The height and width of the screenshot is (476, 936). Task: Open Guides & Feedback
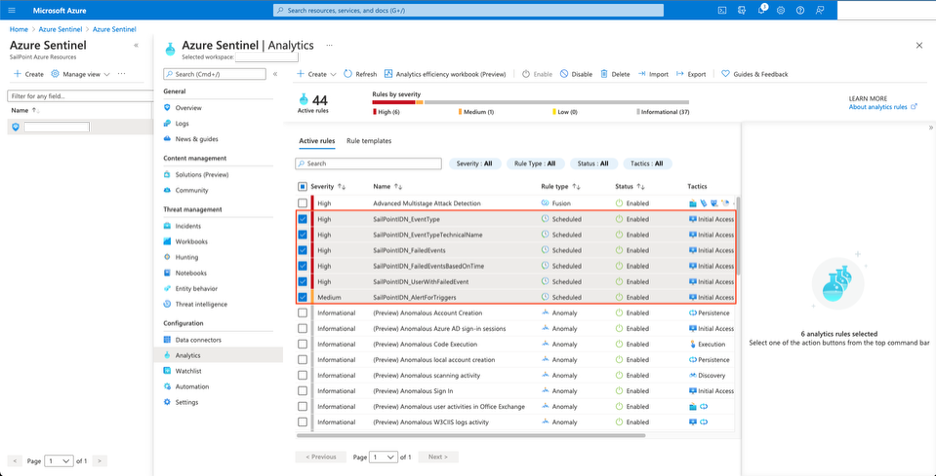(755, 74)
